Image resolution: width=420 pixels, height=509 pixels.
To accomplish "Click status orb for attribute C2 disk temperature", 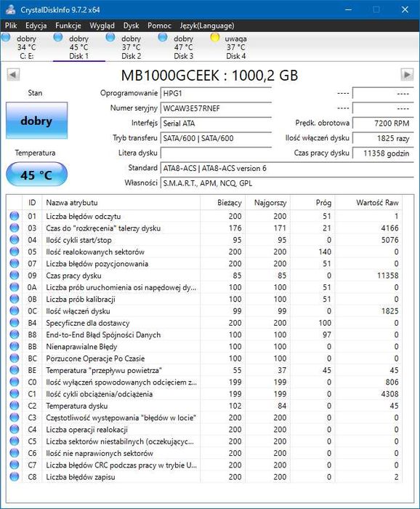I will pos(15,406).
